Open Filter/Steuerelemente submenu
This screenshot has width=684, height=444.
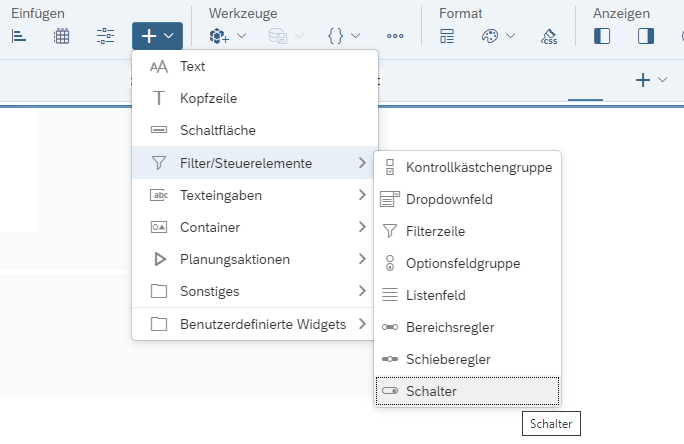click(x=255, y=163)
